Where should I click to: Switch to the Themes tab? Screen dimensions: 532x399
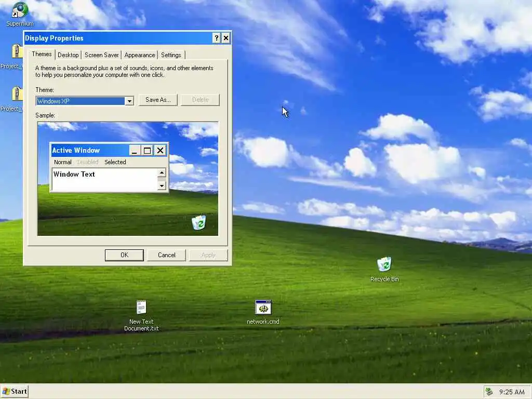coord(42,54)
